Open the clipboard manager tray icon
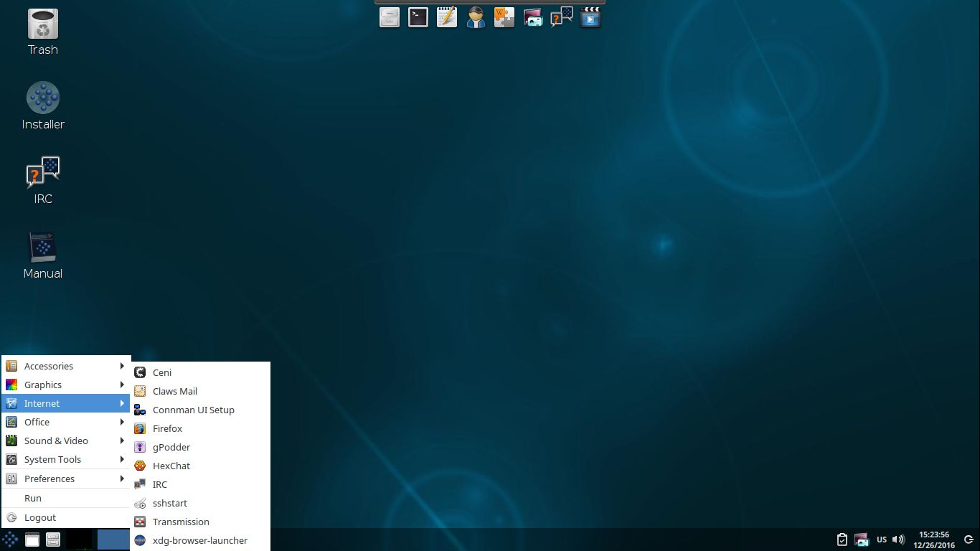Image resolution: width=980 pixels, height=551 pixels. [x=842, y=540]
